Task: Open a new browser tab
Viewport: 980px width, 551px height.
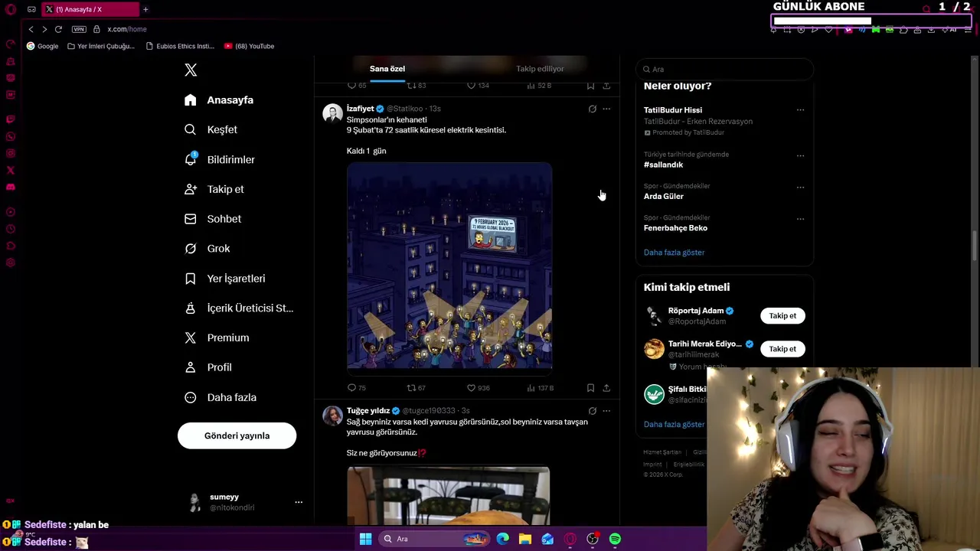Action: [145, 9]
